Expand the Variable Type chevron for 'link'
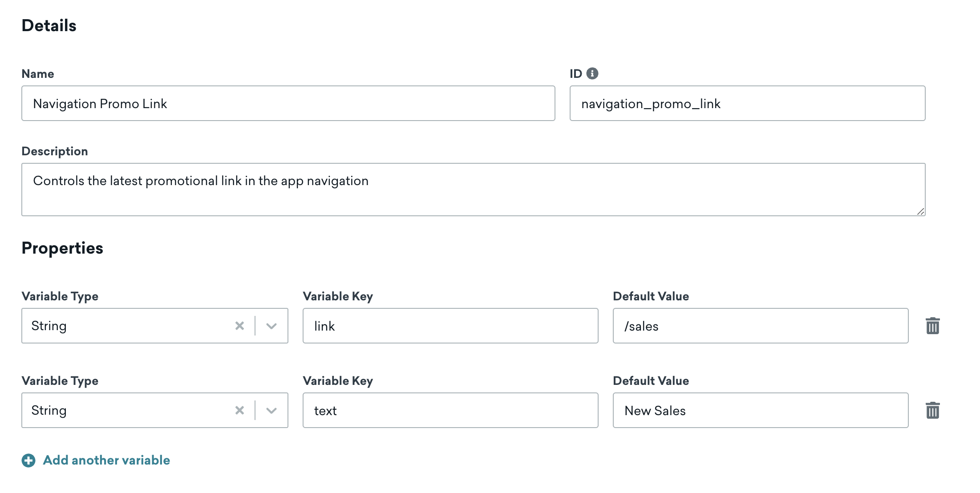 click(271, 326)
